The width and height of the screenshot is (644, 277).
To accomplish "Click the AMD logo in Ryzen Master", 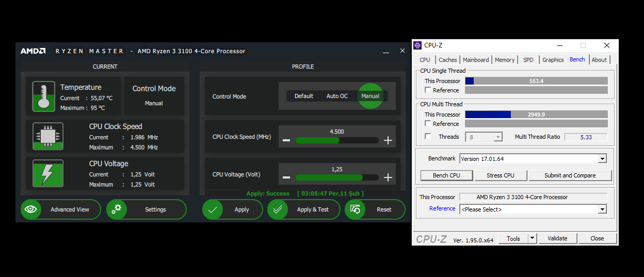I will pos(33,51).
